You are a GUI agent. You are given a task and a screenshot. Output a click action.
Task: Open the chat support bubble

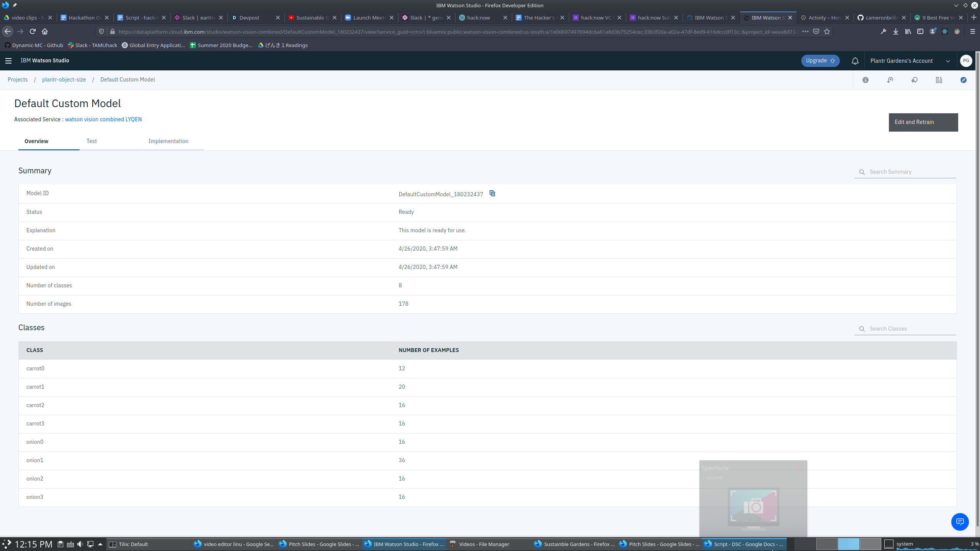[960, 522]
